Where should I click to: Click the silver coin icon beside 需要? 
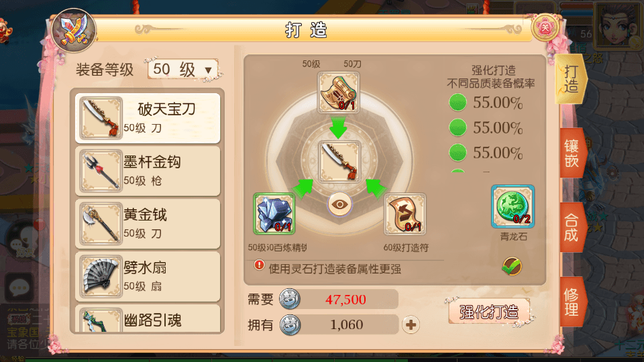coord(290,299)
